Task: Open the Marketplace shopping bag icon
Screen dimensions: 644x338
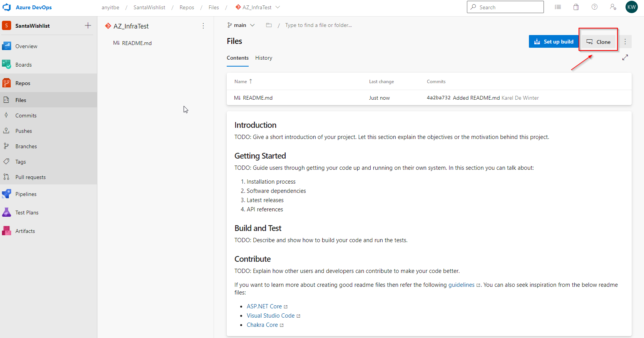Action: coord(576,7)
